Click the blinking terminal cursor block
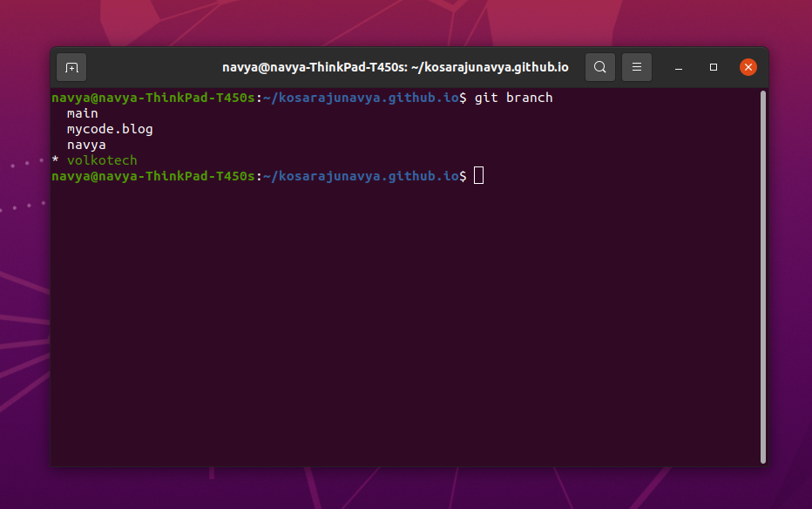The width and height of the screenshot is (812, 509). [477, 175]
